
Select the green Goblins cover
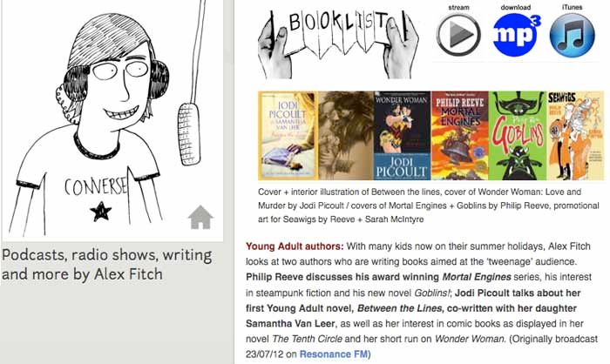[x=518, y=135]
